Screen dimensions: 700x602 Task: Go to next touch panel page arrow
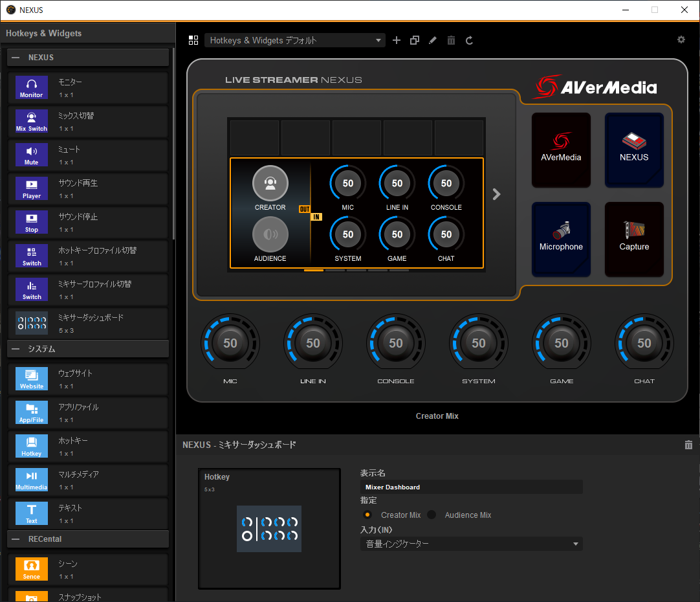click(496, 194)
